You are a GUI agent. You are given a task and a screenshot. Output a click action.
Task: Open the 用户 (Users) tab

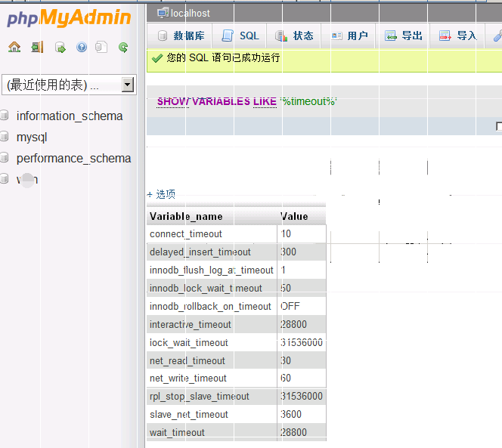coord(349,36)
